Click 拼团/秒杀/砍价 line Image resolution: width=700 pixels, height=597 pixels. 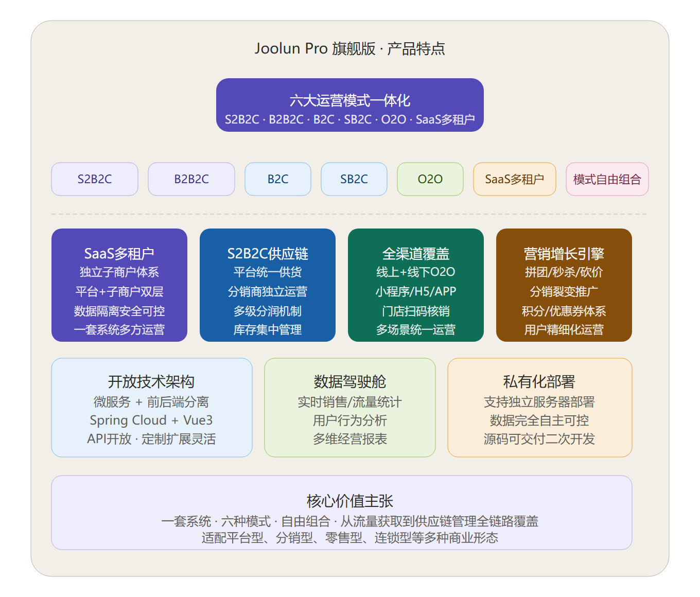(x=564, y=272)
